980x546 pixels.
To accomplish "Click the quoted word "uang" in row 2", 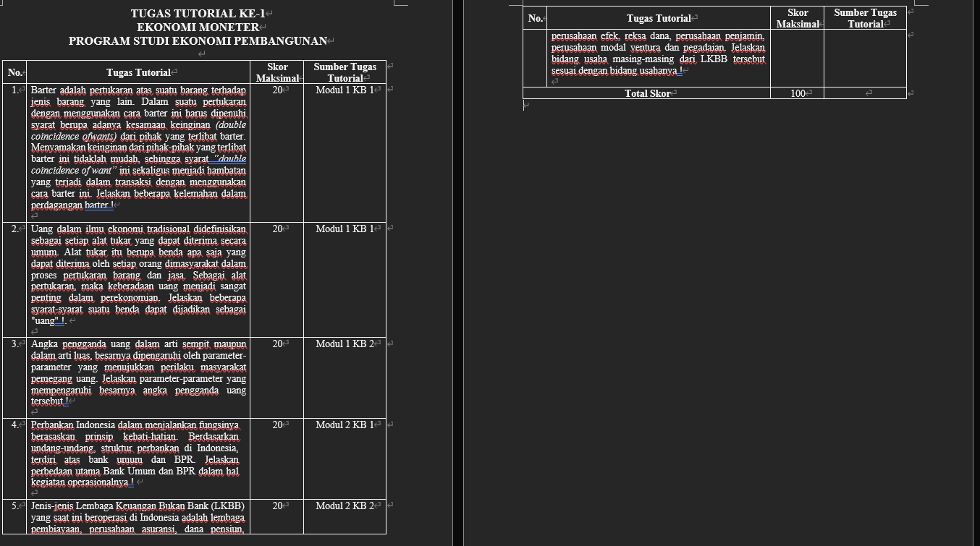I will tap(45, 320).
